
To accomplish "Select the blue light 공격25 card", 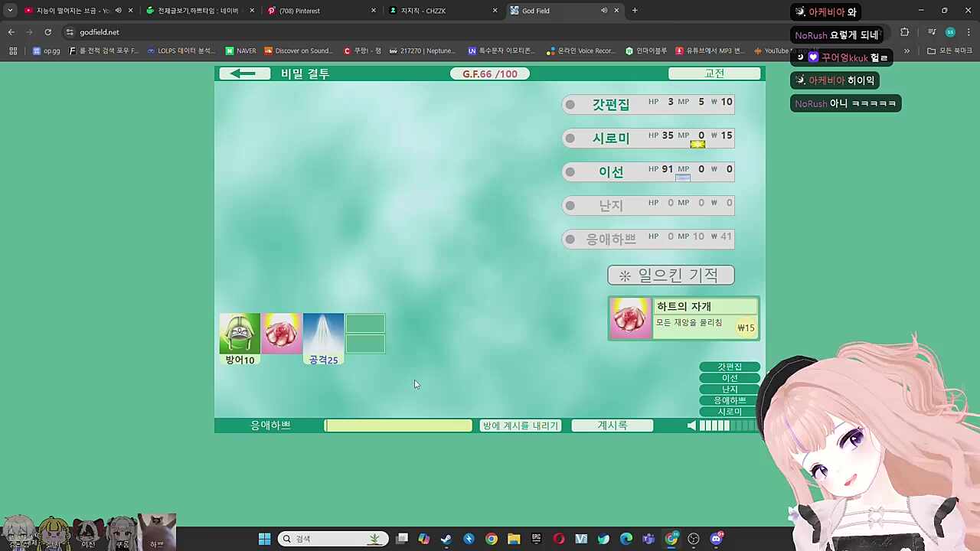I will click(x=323, y=339).
